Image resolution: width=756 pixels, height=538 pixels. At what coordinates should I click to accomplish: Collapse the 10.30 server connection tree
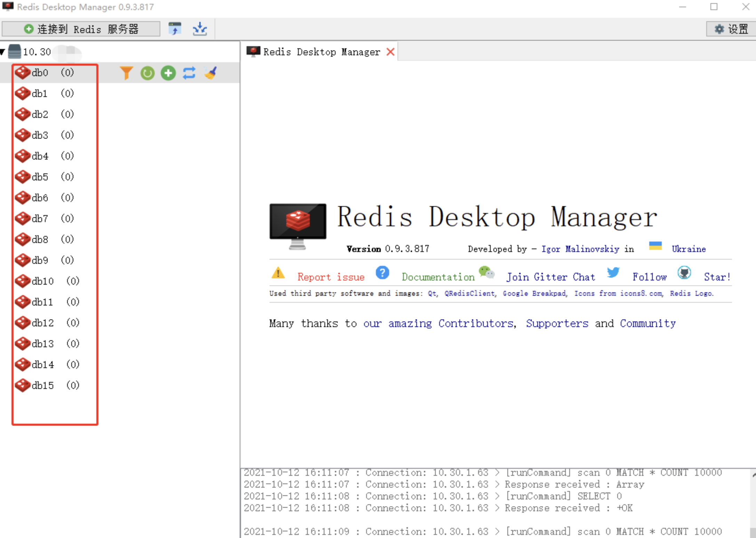(3, 52)
